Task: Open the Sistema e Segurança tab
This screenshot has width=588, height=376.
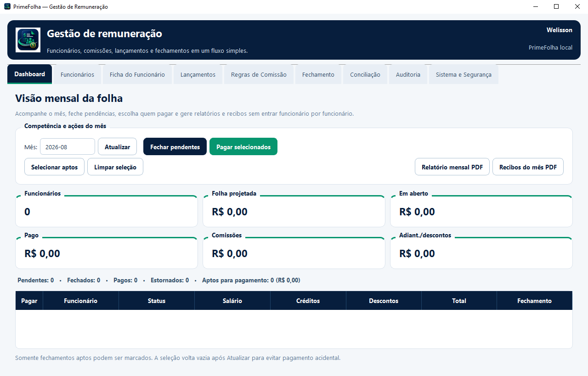Action: click(464, 74)
